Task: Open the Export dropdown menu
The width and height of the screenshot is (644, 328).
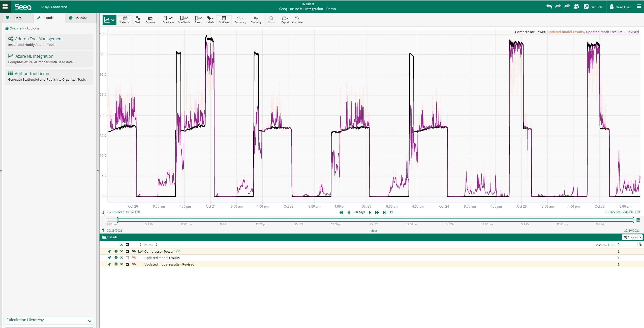Action: tap(285, 19)
